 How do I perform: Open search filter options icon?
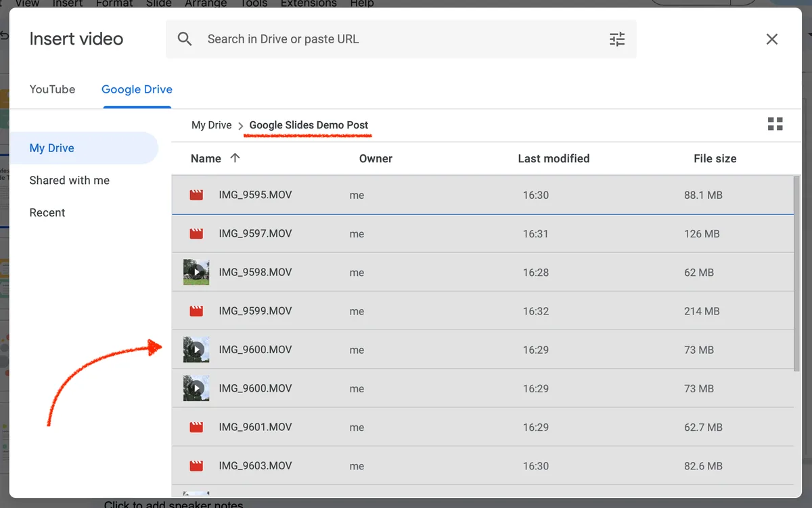(617, 39)
